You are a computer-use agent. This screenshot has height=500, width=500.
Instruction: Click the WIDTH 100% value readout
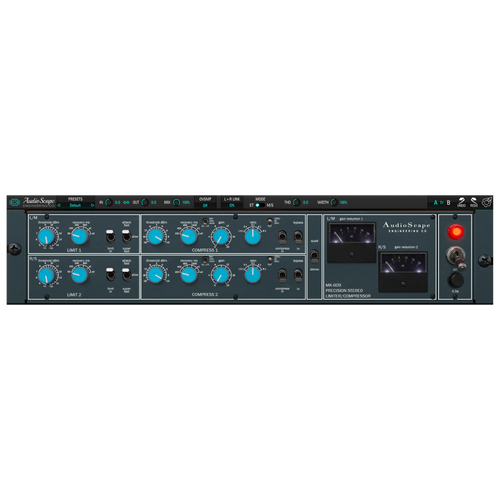point(343,202)
